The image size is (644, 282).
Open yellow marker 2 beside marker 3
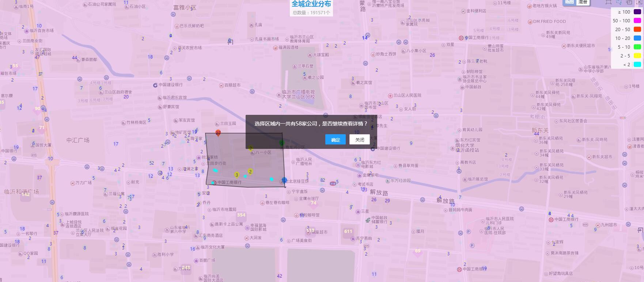tap(250, 172)
